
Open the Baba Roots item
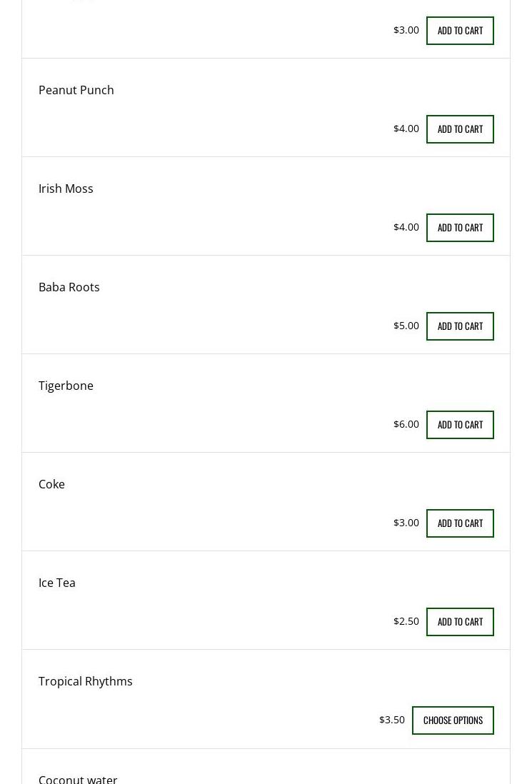click(x=69, y=287)
